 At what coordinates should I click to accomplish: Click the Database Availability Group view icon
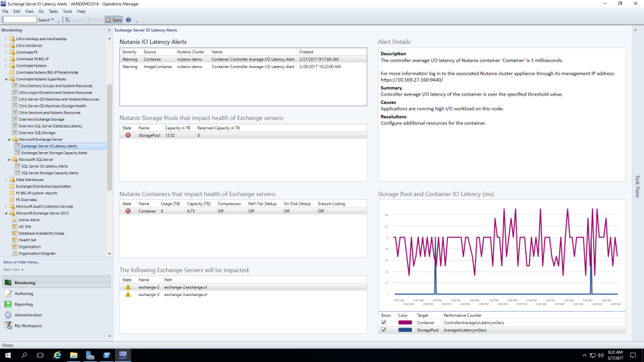tap(15, 233)
